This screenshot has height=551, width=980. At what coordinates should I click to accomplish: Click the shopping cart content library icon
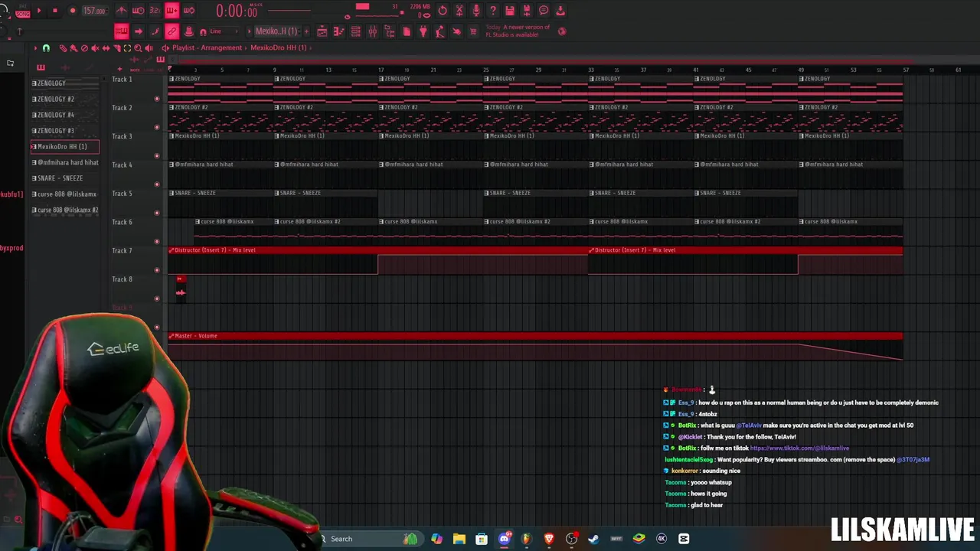[473, 31]
